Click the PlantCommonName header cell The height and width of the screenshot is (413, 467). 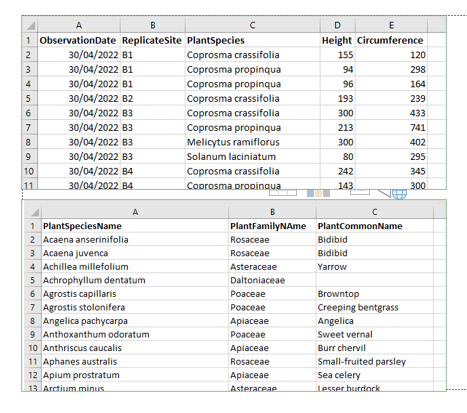point(375,226)
